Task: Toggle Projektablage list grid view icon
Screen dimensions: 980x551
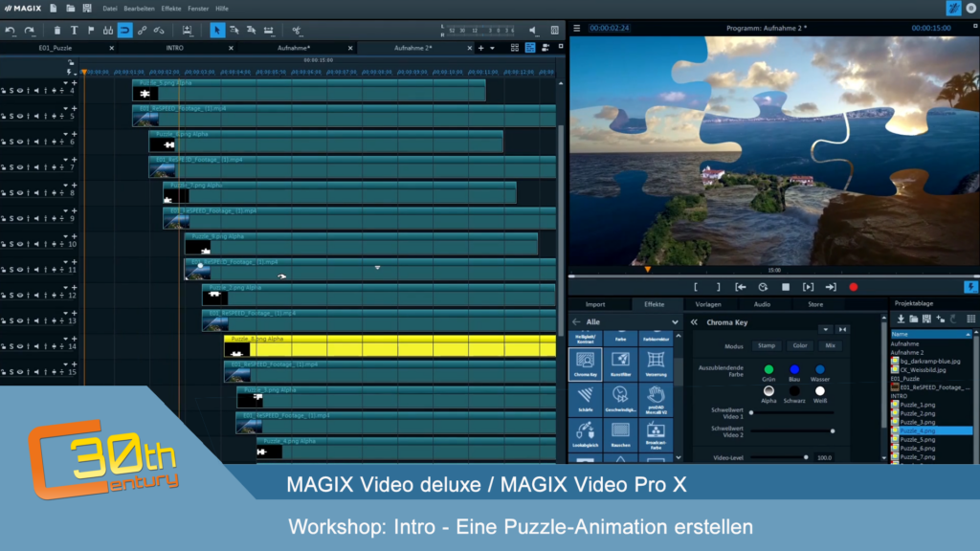Action: 970,320
